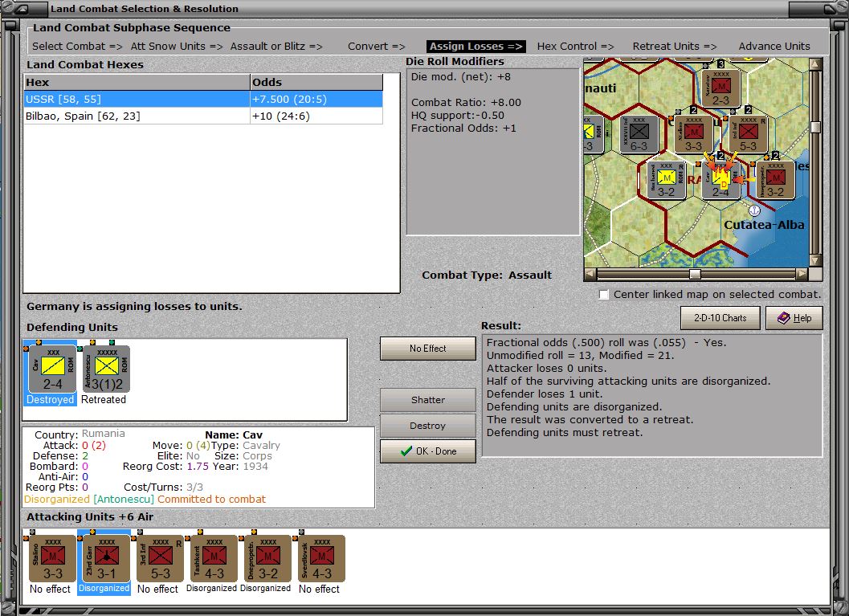
Task: Click the Shatter button
Action: 428,399
